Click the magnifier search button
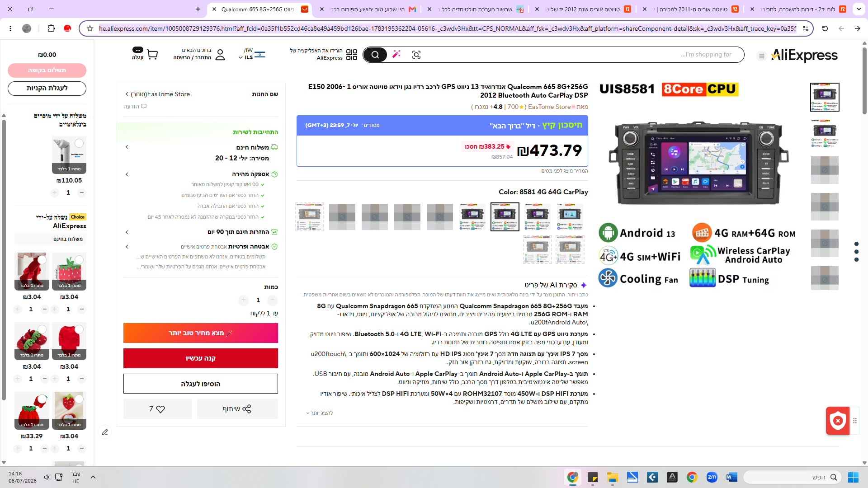Image resolution: width=868 pixels, height=488 pixels. (x=375, y=55)
